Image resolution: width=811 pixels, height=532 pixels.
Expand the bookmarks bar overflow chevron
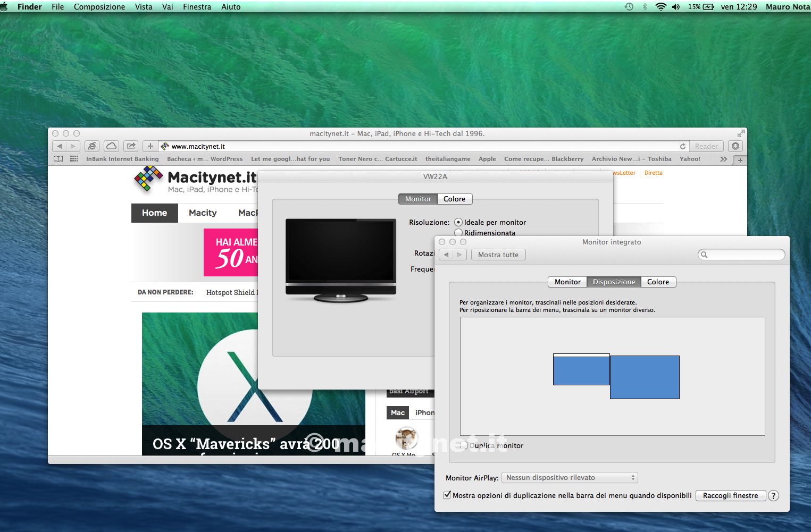coord(723,159)
